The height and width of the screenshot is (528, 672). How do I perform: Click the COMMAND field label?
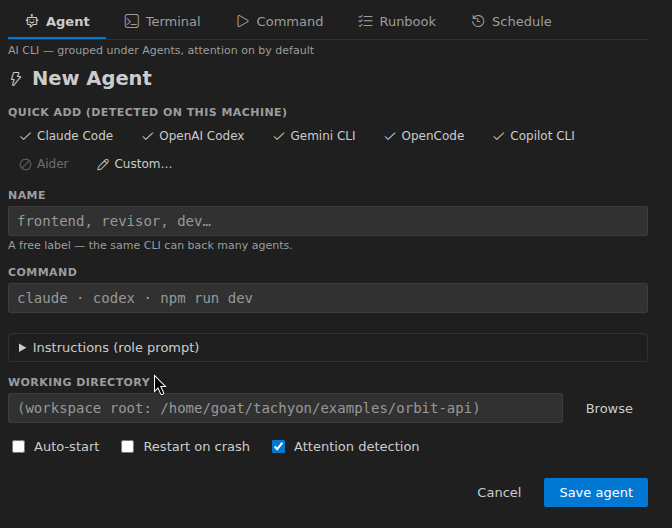click(42, 272)
